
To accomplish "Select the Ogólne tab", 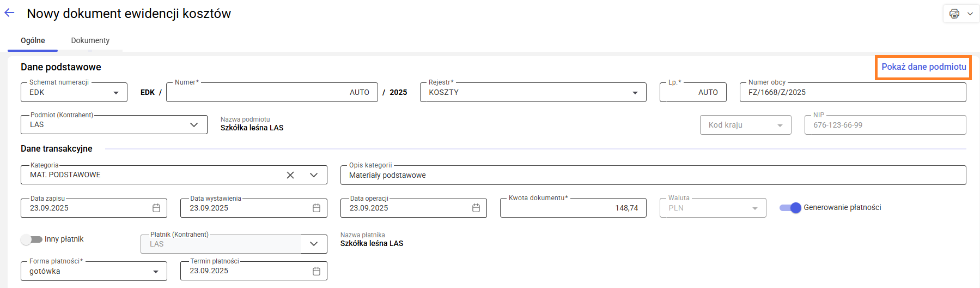I will [33, 40].
